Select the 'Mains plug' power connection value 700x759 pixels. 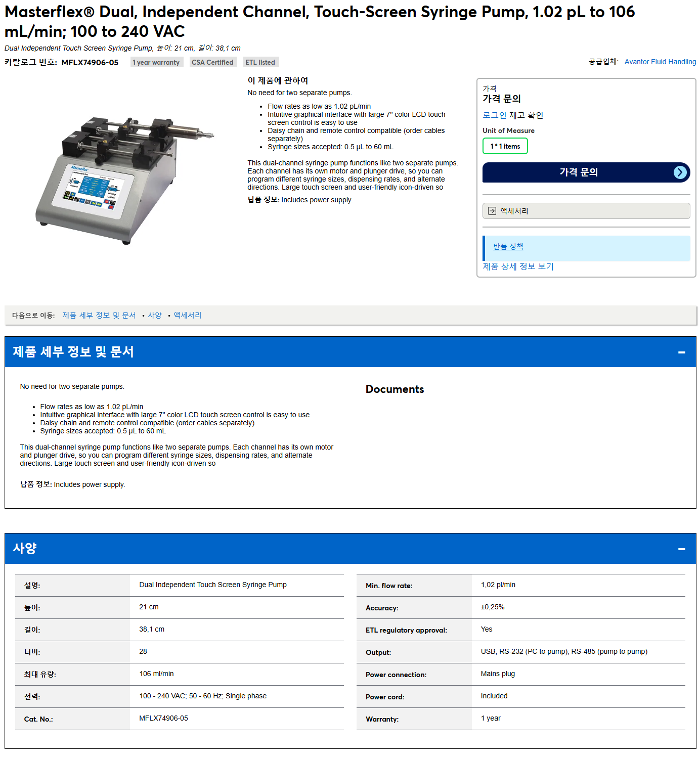tap(498, 674)
